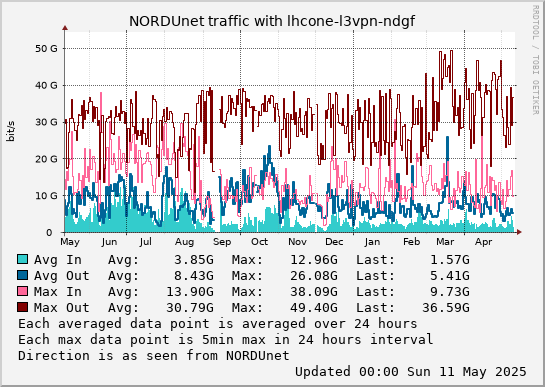The width and height of the screenshot is (545, 387).
Task: Click the 'Max In' legend label
Action: tap(58, 292)
